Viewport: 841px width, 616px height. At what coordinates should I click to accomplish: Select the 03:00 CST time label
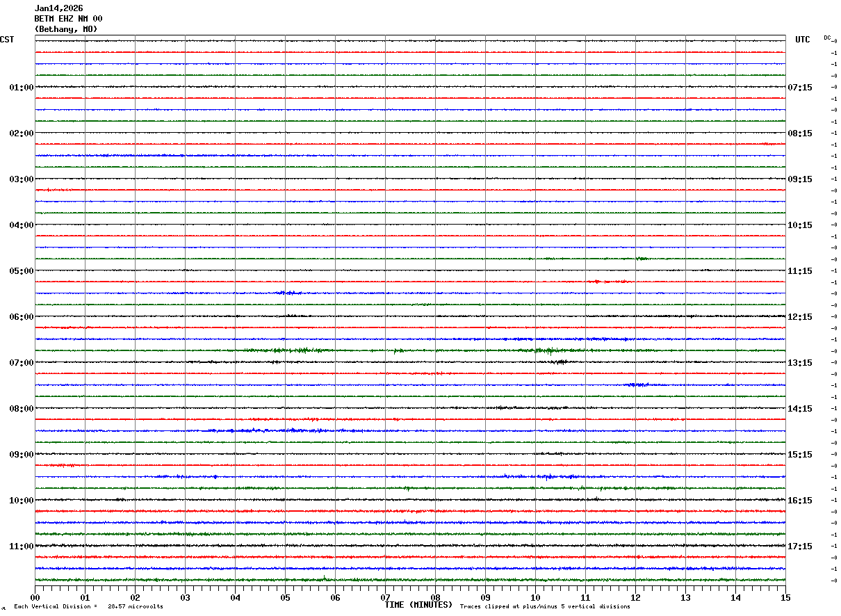click(x=22, y=179)
